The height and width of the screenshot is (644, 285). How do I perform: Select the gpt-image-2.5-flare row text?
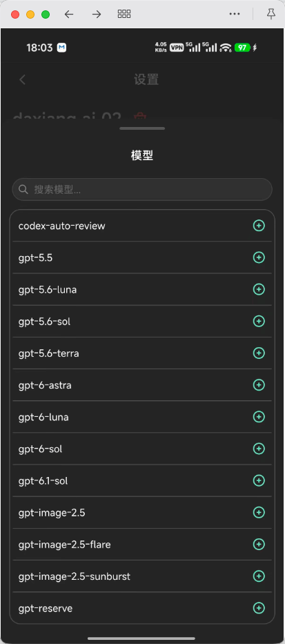click(64, 545)
